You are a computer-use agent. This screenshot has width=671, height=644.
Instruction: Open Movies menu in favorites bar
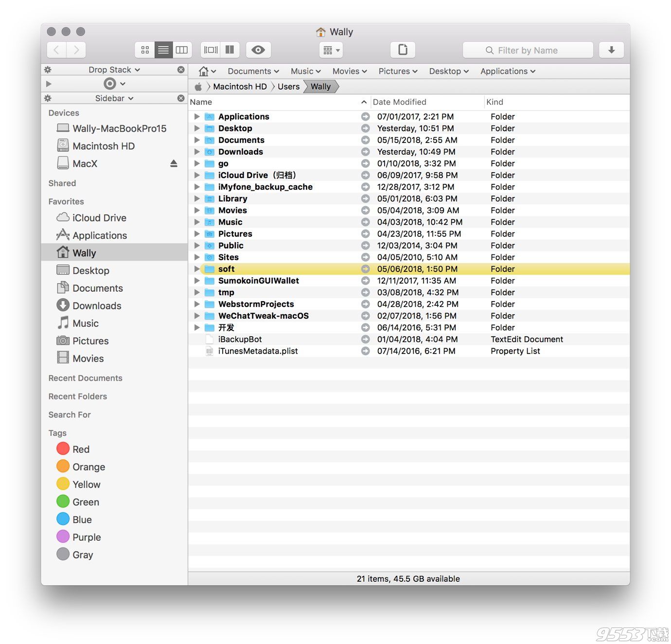(x=350, y=71)
